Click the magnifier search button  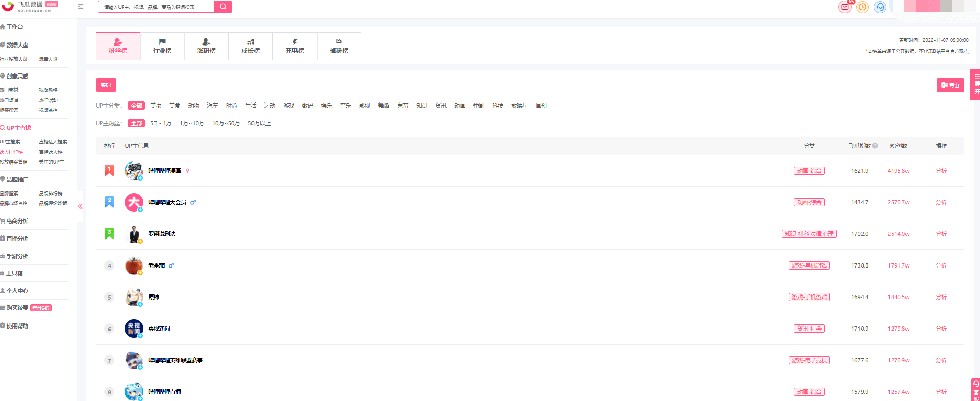[x=222, y=7]
